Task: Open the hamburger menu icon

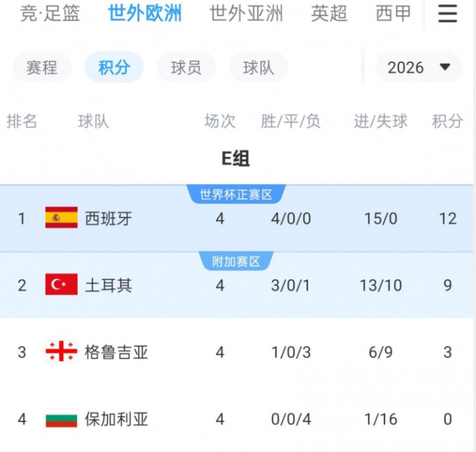Action: (x=448, y=14)
